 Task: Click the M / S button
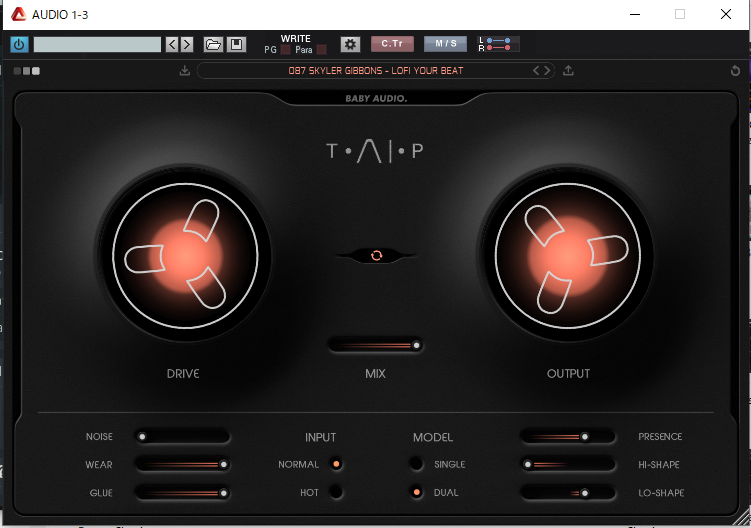(x=445, y=44)
